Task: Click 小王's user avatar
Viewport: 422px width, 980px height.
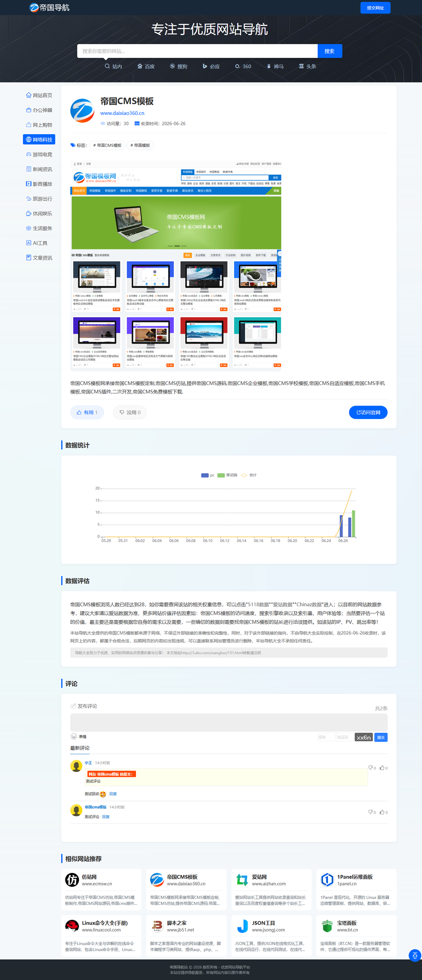Action: coord(76,766)
